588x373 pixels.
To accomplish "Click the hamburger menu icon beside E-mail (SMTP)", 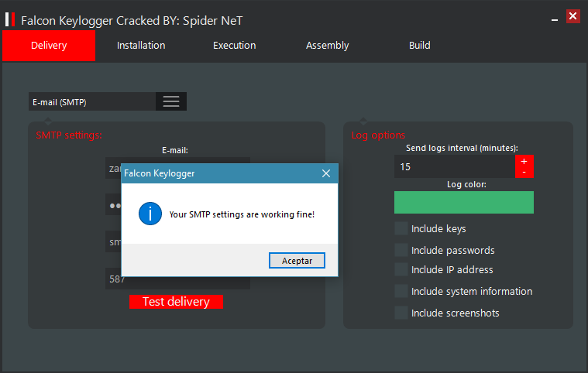I will 171,101.
